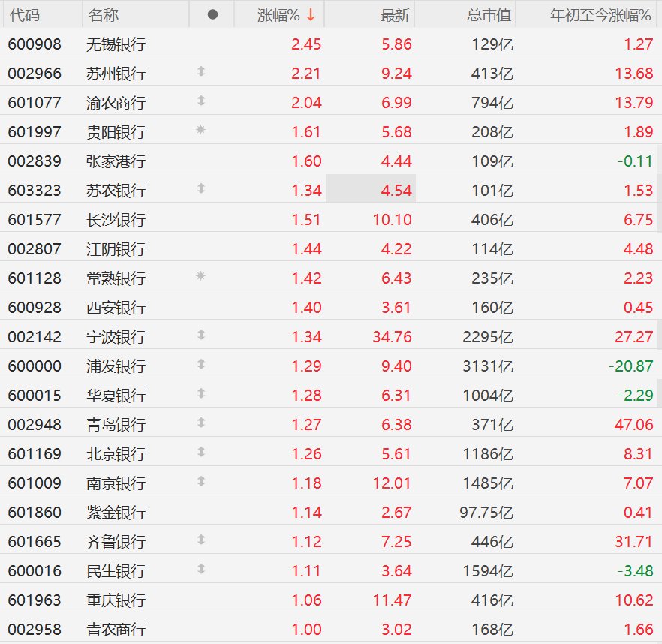662x644 pixels.
Task: Sort by 代码 column header
Action: [25, 15]
